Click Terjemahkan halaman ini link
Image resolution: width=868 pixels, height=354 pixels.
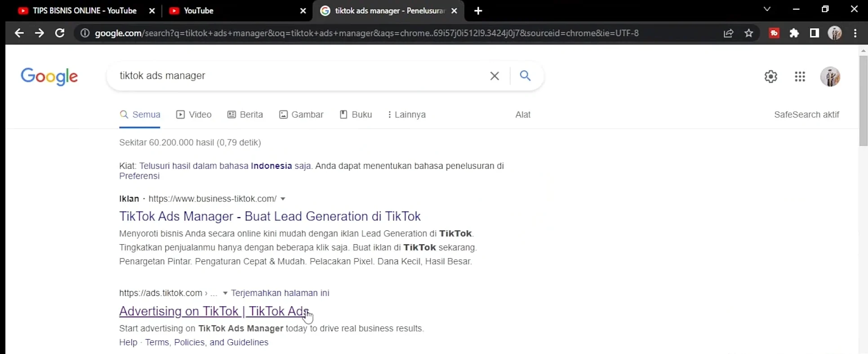[x=280, y=293]
